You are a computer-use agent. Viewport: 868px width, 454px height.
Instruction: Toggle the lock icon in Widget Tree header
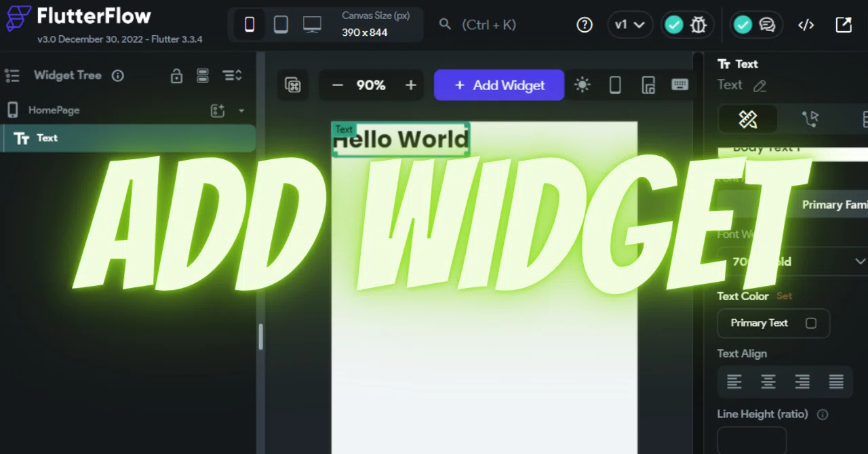pyautogui.click(x=176, y=75)
